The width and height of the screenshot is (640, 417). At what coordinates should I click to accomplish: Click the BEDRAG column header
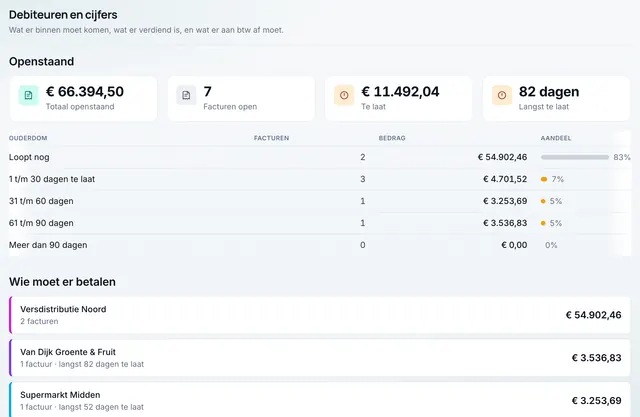(x=392, y=138)
